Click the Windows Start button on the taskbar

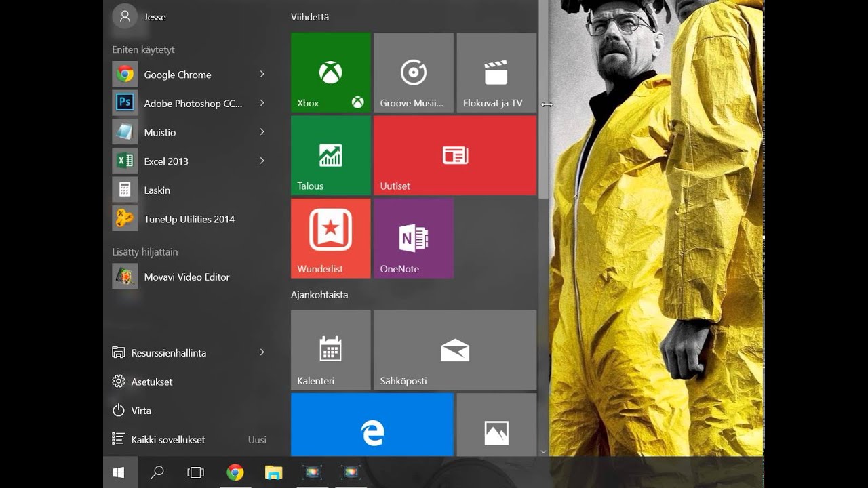click(120, 472)
